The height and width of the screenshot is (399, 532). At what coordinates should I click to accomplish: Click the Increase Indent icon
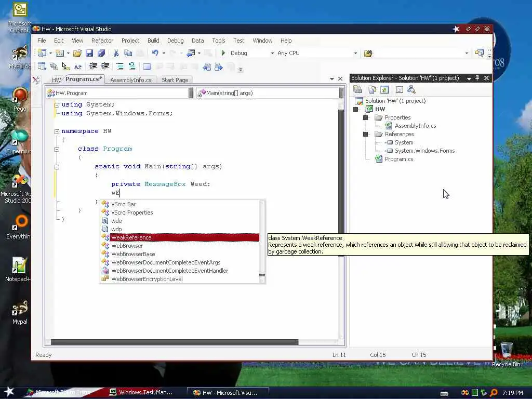(x=105, y=66)
